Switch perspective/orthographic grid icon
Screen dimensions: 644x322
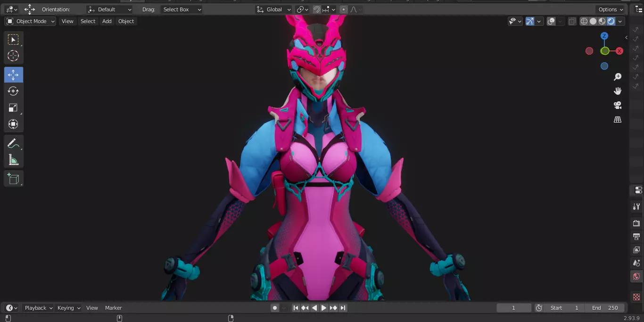click(x=618, y=120)
